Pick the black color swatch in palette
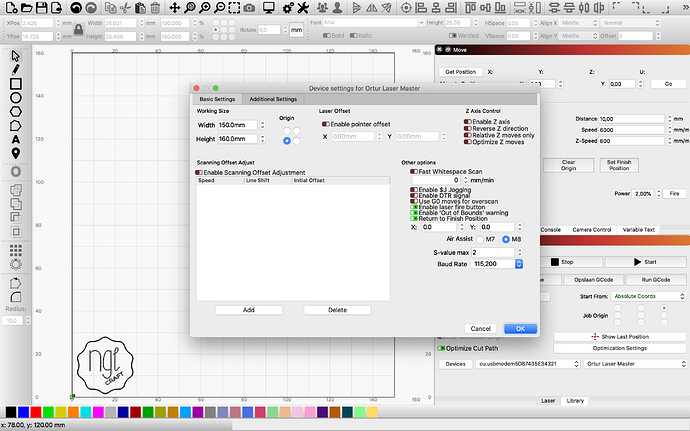690x431 pixels. click(11, 412)
